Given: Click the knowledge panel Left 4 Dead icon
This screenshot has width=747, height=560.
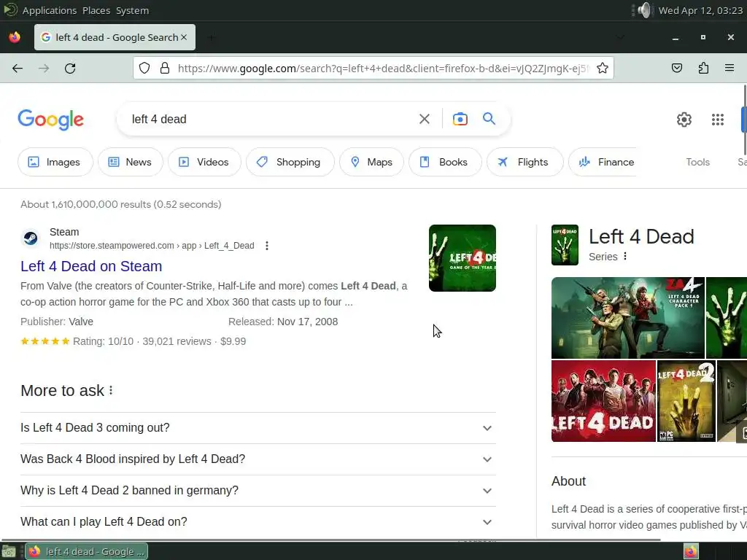Looking at the screenshot, I should 565,245.
